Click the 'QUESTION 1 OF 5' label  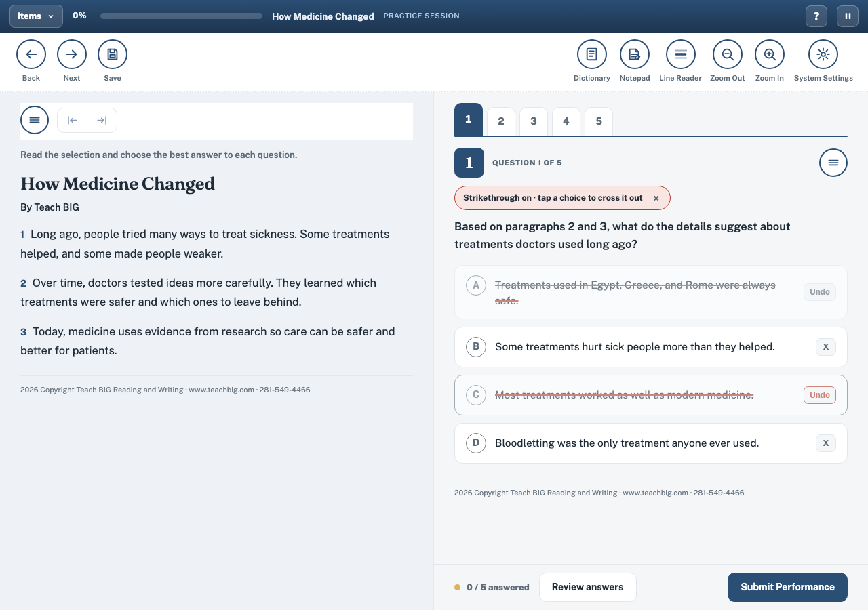click(x=527, y=163)
